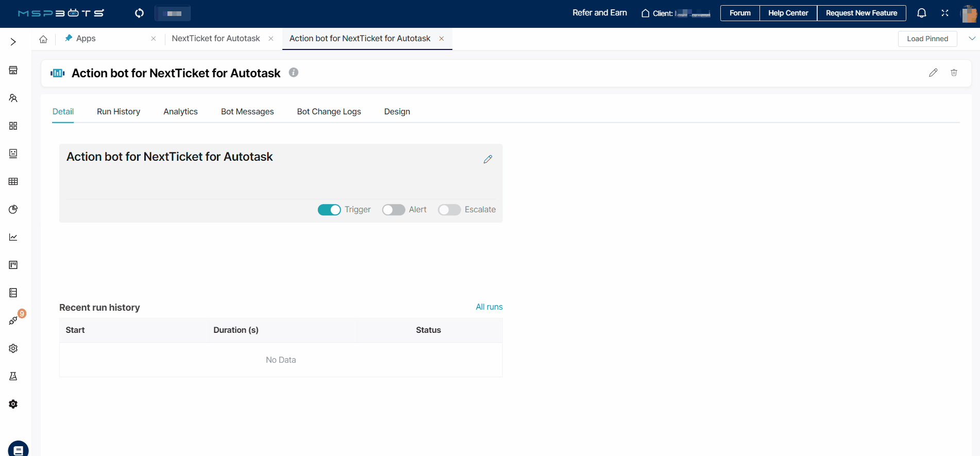Switch to the Run History tab

click(119, 112)
